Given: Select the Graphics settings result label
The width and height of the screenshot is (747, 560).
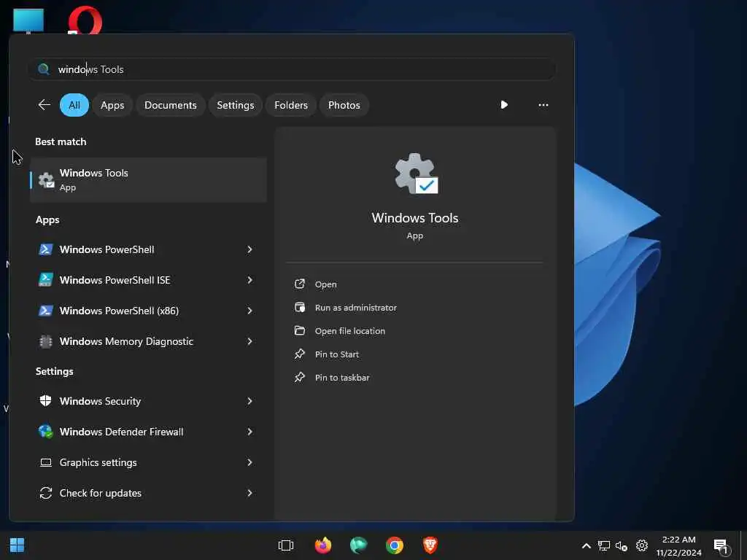Looking at the screenshot, I should [98, 462].
